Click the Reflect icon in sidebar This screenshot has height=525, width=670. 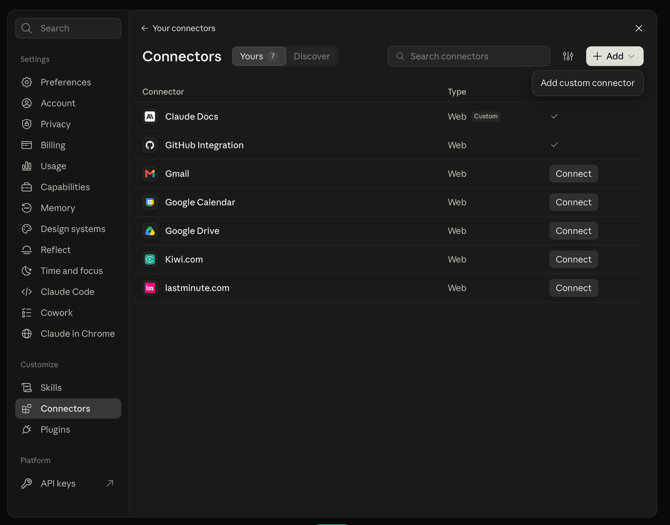26,249
